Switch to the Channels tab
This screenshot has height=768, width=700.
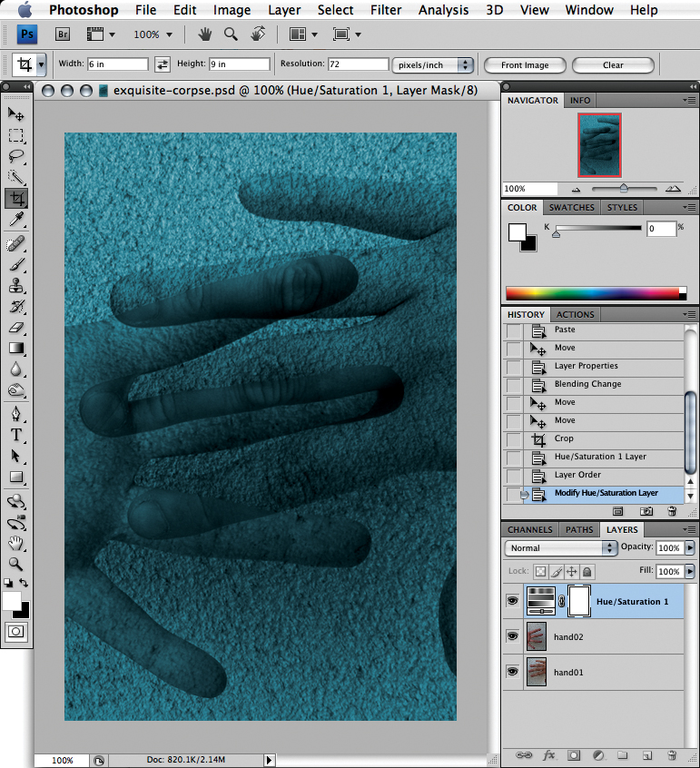click(530, 529)
